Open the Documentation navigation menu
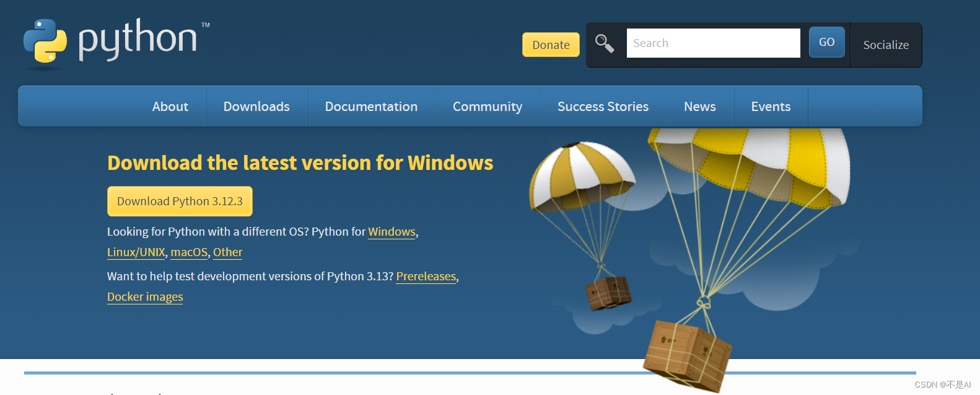This screenshot has height=395, width=980. pos(371,107)
